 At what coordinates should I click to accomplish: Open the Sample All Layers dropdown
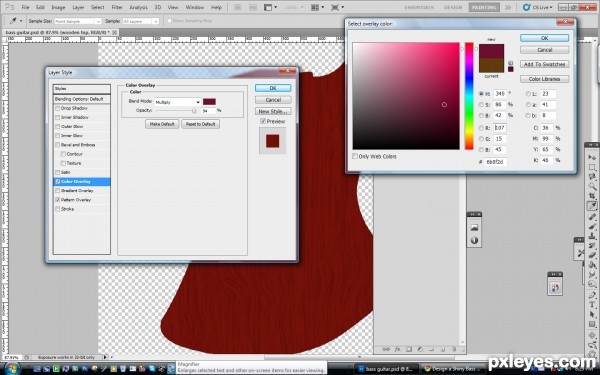coord(140,21)
